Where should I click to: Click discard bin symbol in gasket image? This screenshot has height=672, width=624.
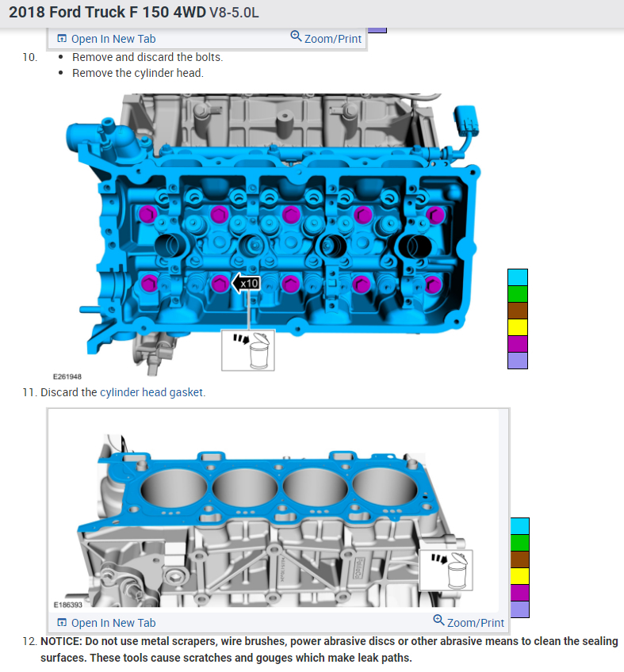pyautogui.click(x=446, y=571)
